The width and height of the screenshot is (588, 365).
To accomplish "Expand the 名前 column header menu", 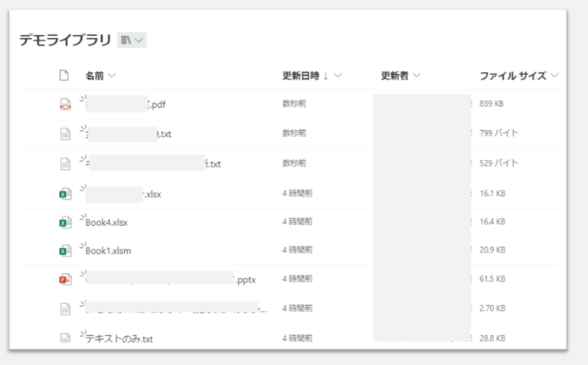I will [x=112, y=76].
